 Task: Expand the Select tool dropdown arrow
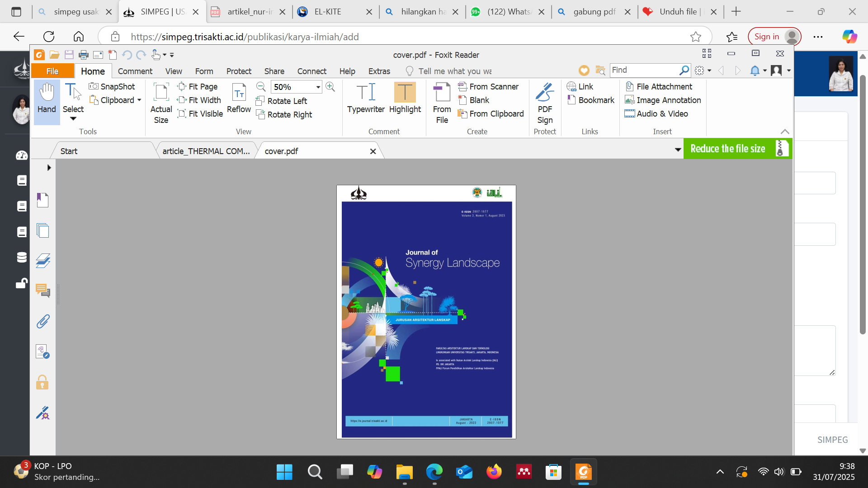[73, 119]
